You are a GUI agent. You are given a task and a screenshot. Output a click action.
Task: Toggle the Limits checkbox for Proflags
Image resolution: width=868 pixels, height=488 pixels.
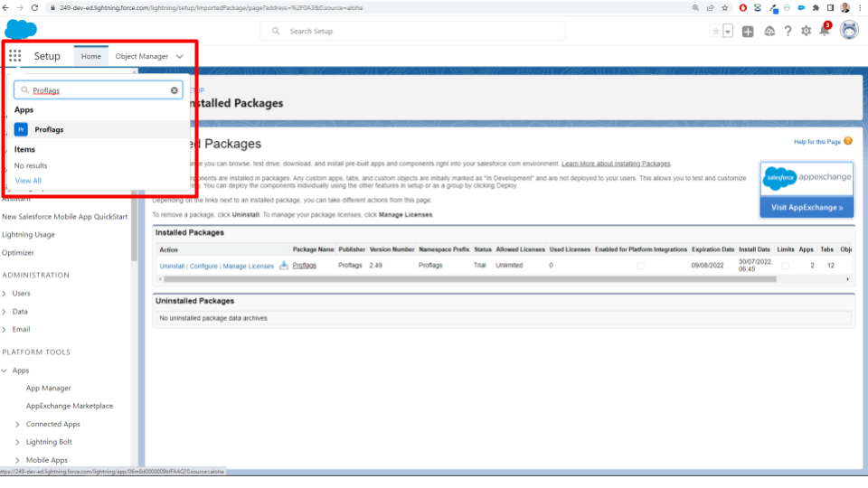coord(785,266)
